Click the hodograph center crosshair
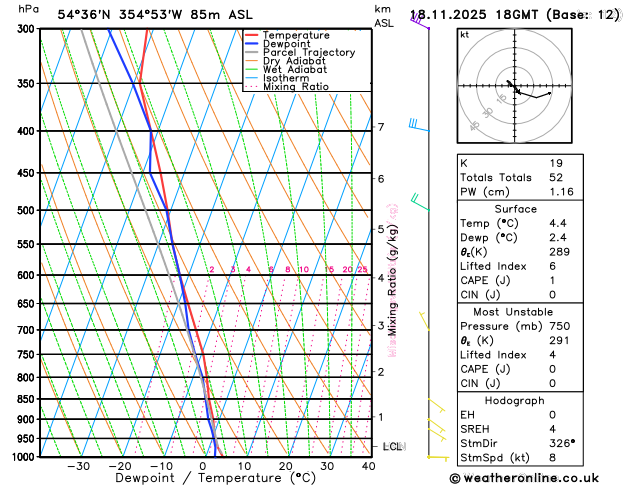The width and height of the screenshot is (629, 486). click(x=515, y=86)
